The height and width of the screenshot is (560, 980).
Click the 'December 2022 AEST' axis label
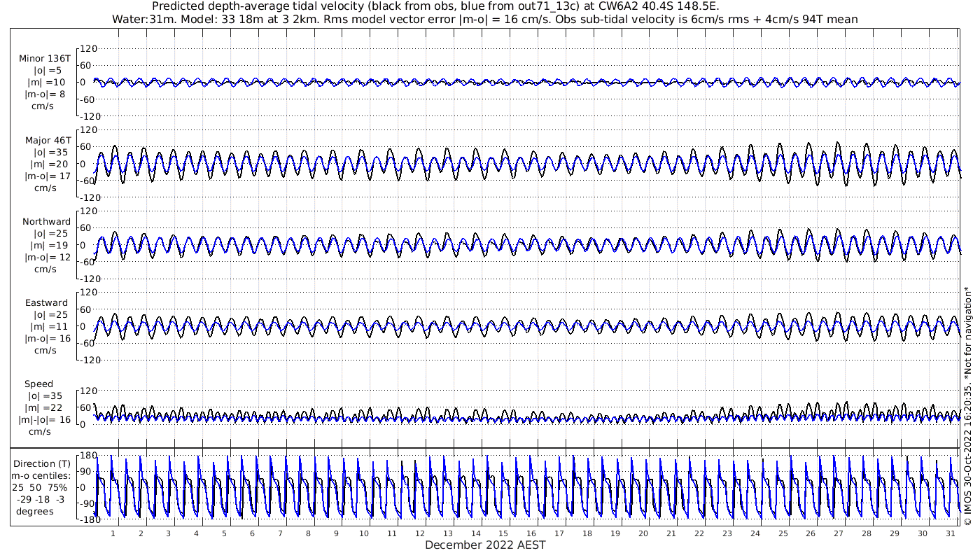pos(485,545)
